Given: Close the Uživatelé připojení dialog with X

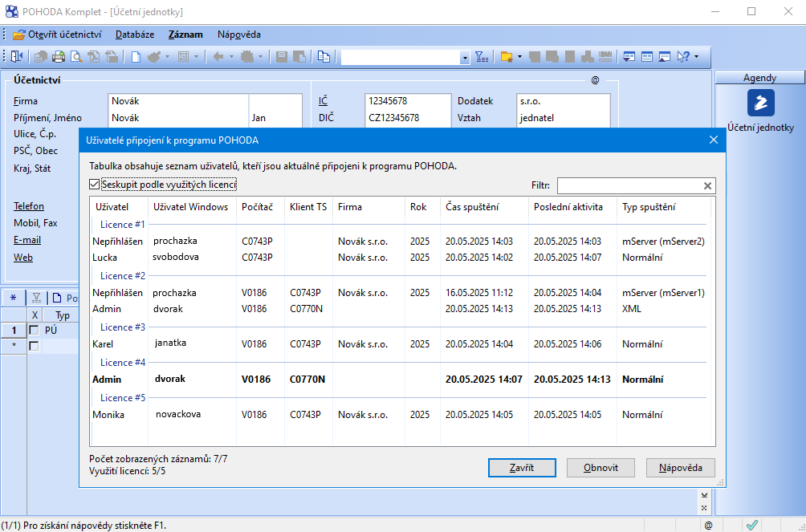Looking at the screenshot, I should 714,140.
